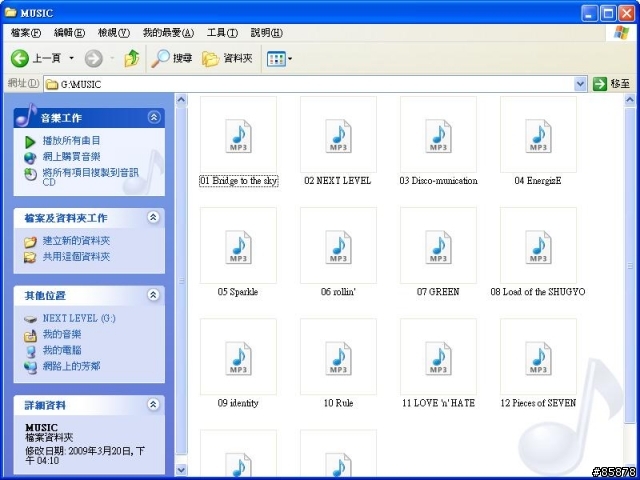The height and width of the screenshot is (480, 640).
Task: Expand the address bar dropdown arrow
Action: point(580,84)
